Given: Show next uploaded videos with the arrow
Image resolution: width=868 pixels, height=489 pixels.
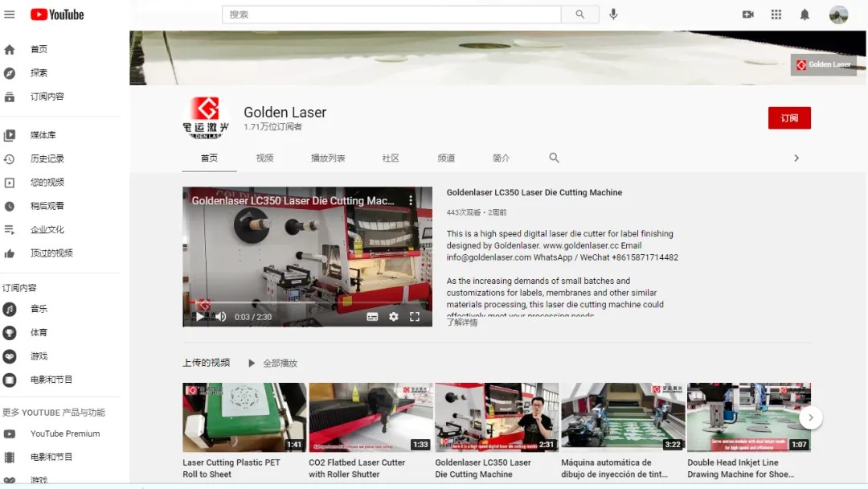Looking at the screenshot, I should pyautogui.click(x=810, y=417).
